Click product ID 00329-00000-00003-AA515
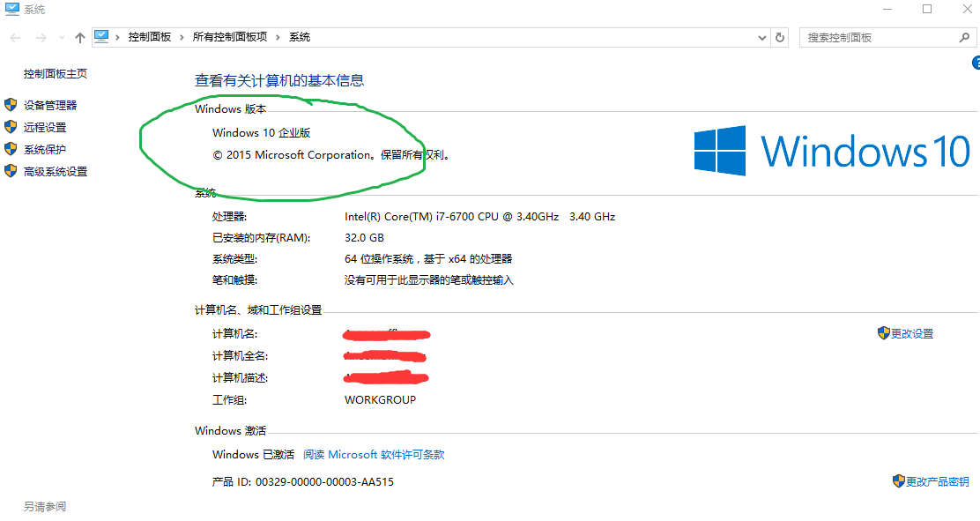The height and width of the screenshot is (521, 980). tap(324, 481)
